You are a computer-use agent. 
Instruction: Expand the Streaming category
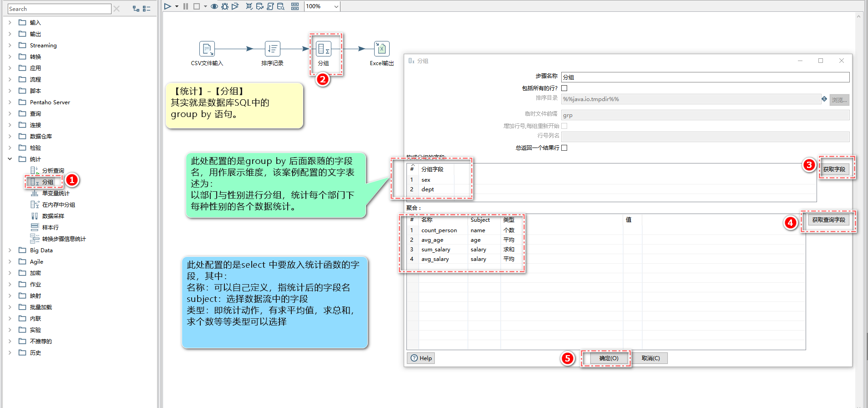[x=10, y=45]
